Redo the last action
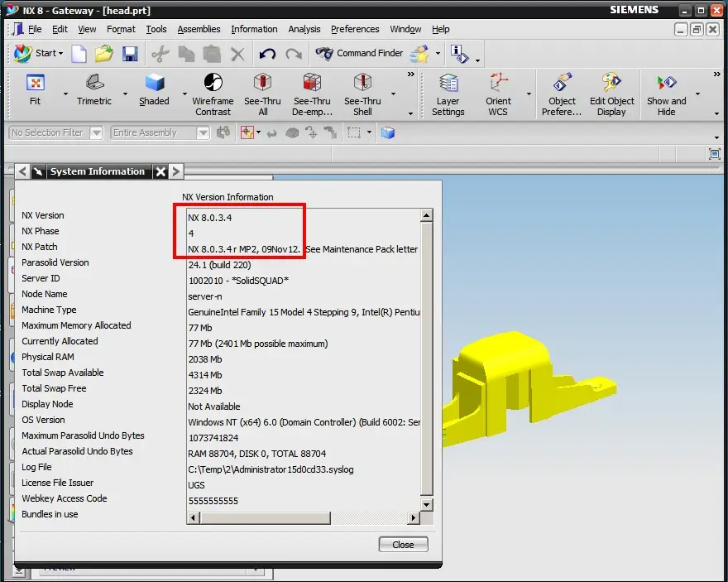 [294, 54]
